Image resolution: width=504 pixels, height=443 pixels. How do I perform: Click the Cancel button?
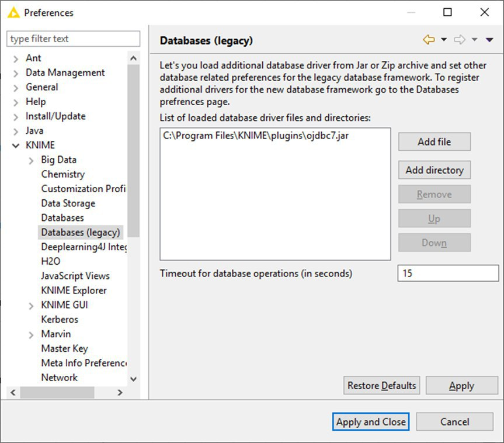coord(454,422)
